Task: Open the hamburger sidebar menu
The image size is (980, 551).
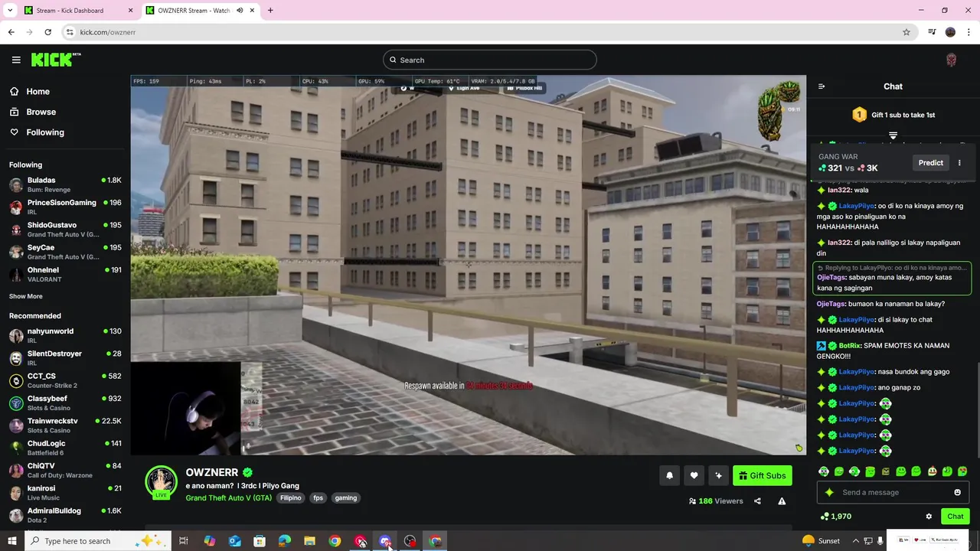Action: click(x=16, y=60)
